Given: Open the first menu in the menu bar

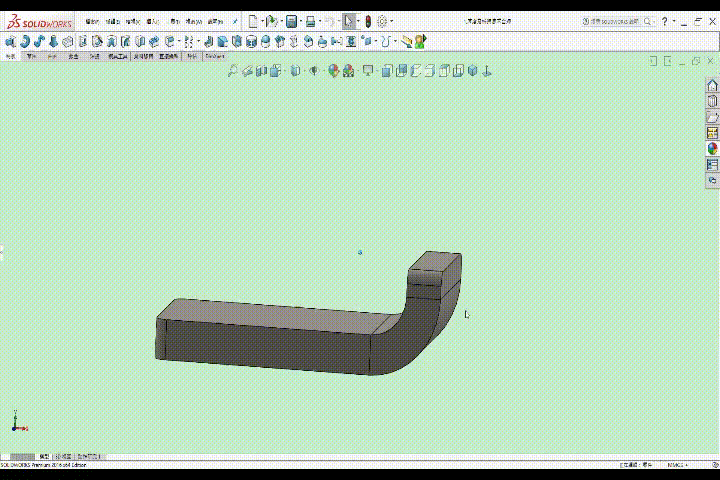Looking at the screenshot, I should 92,22.
